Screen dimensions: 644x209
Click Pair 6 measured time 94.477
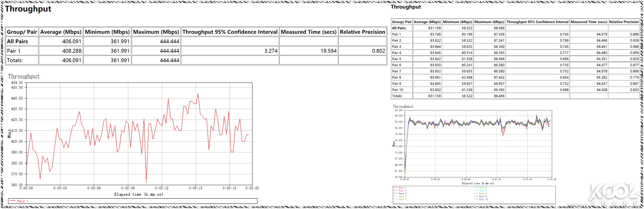pyautogui.click(x=602, y=65)
